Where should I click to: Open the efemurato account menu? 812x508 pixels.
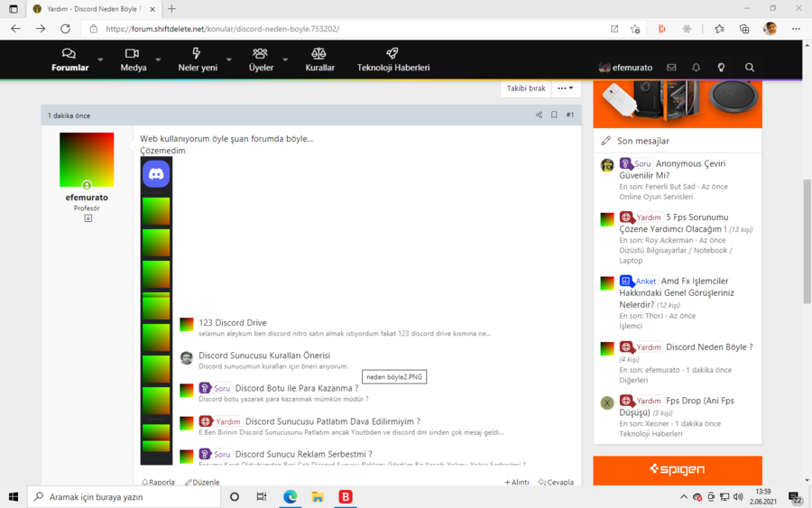point(625,68)
